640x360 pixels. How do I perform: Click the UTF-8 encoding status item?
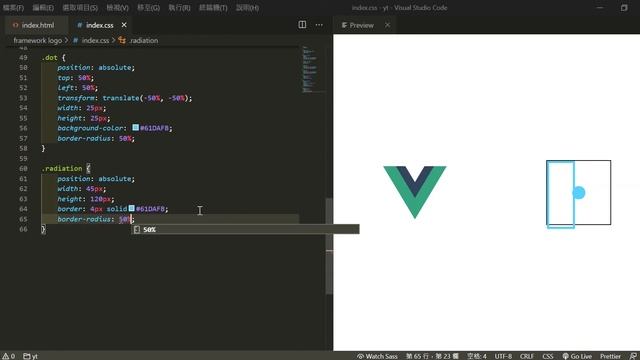click(503, 356)
